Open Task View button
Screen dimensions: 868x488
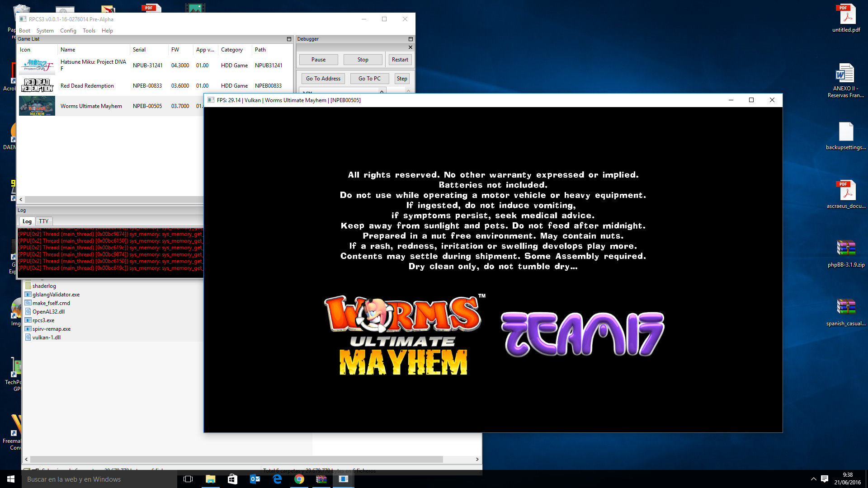point(188,479)
